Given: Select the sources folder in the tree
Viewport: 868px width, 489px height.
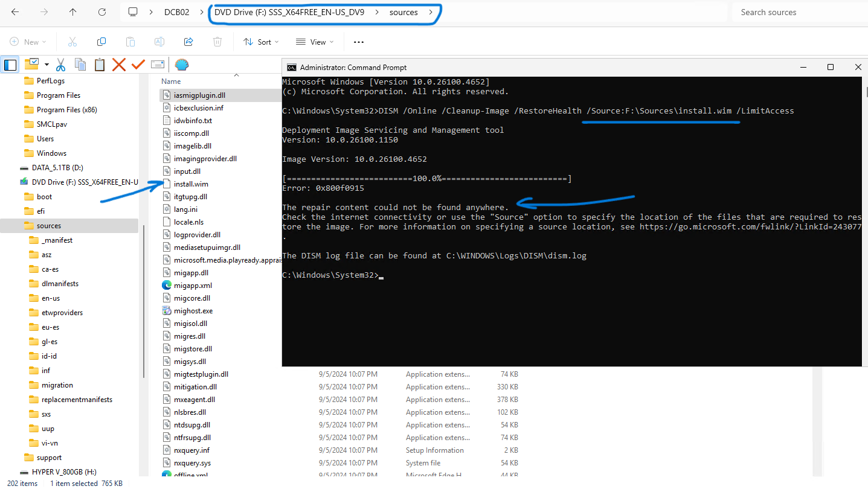Looking at the screenshot, I should (49, 226).
